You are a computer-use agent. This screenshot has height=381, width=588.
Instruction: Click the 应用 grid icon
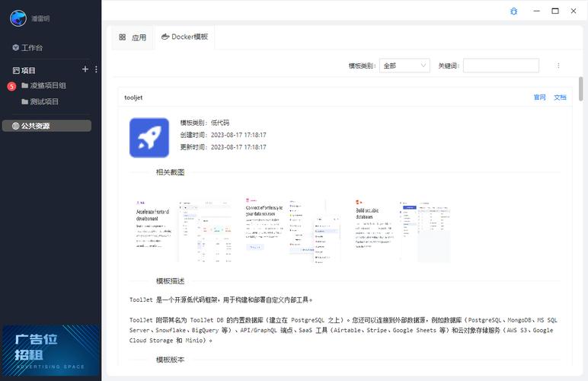click(123, 37)
